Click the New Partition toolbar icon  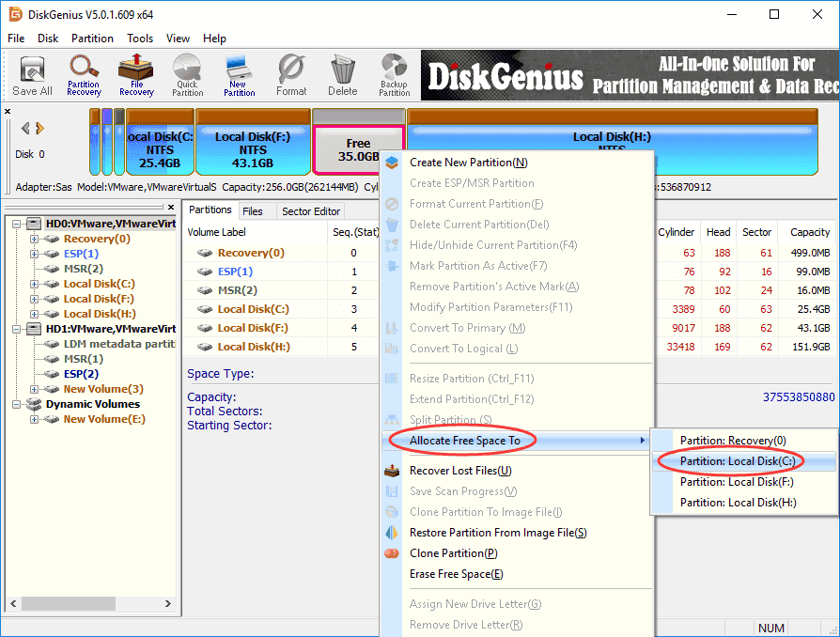pyautogui.click(x=239, y=74)
